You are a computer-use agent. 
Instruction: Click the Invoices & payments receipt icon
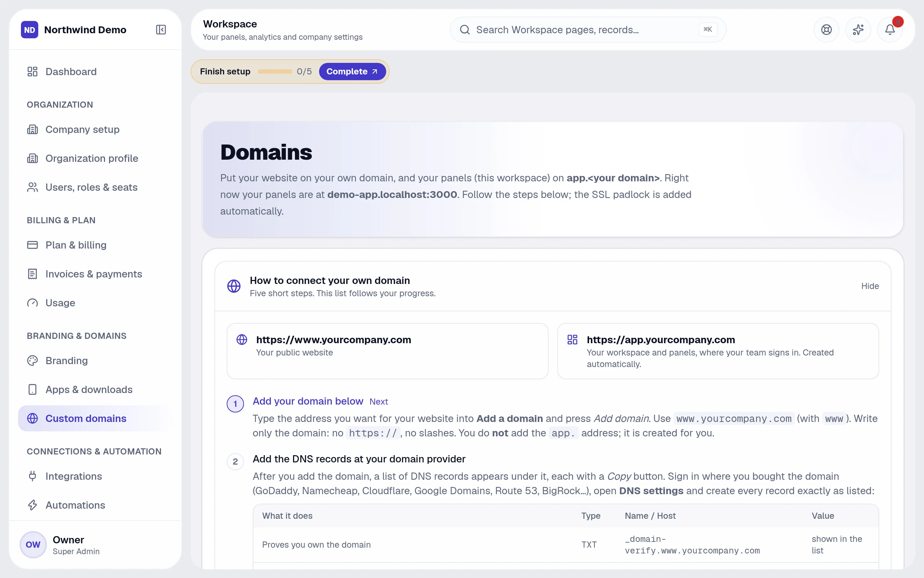pyautogui.click(x=32, y=274)
